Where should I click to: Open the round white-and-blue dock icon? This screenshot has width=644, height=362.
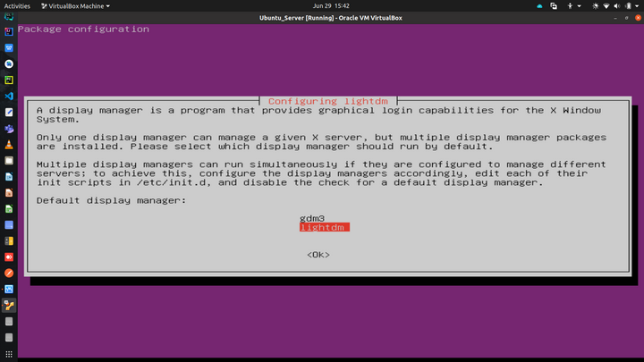coord(9,63)
